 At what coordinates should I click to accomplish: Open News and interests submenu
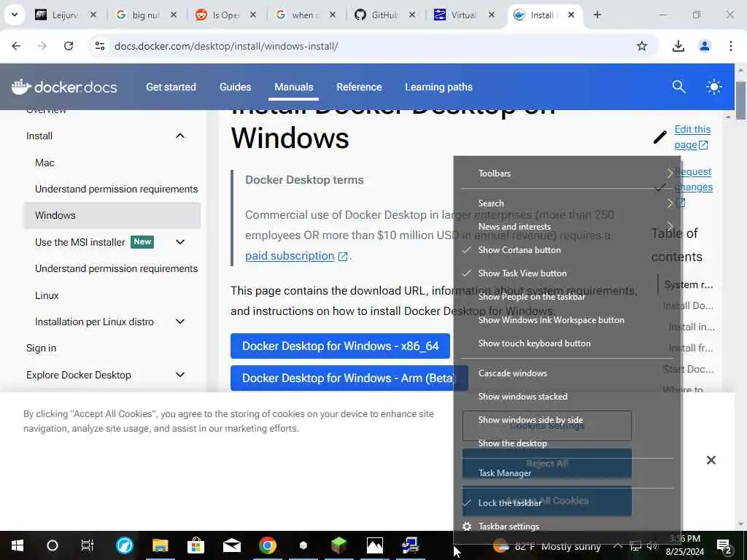click(567, 227)
